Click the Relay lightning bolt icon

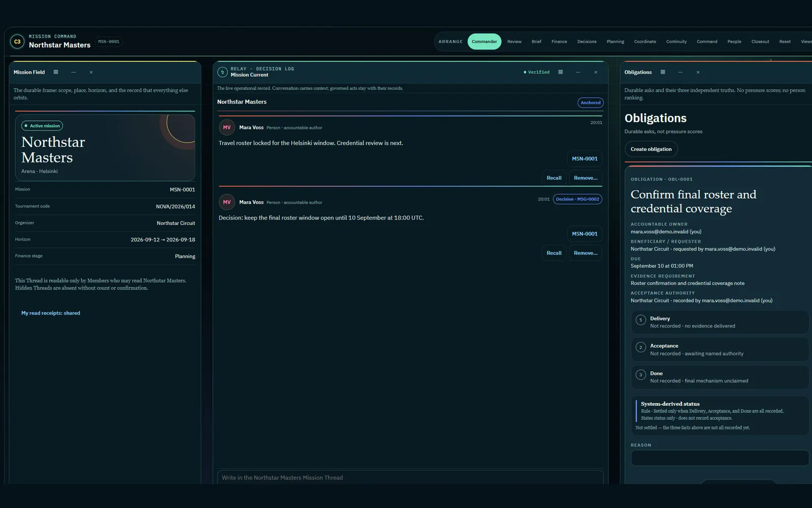point(222,72)
